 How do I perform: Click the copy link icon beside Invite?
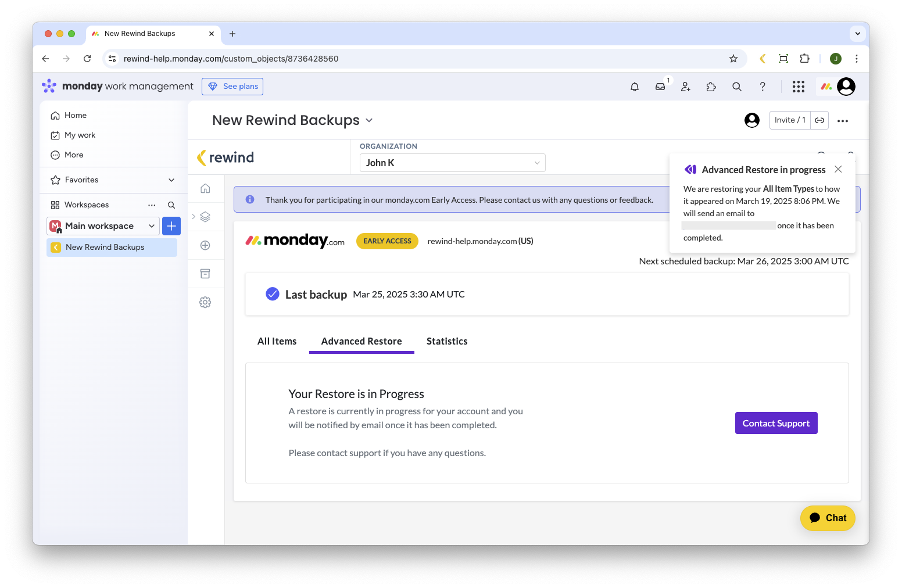819,120
